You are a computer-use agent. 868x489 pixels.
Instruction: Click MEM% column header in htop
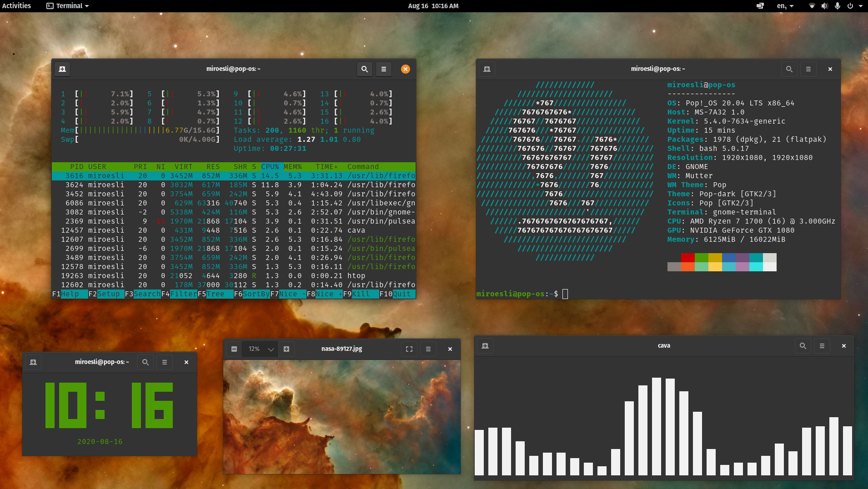(x=293, y=167)
